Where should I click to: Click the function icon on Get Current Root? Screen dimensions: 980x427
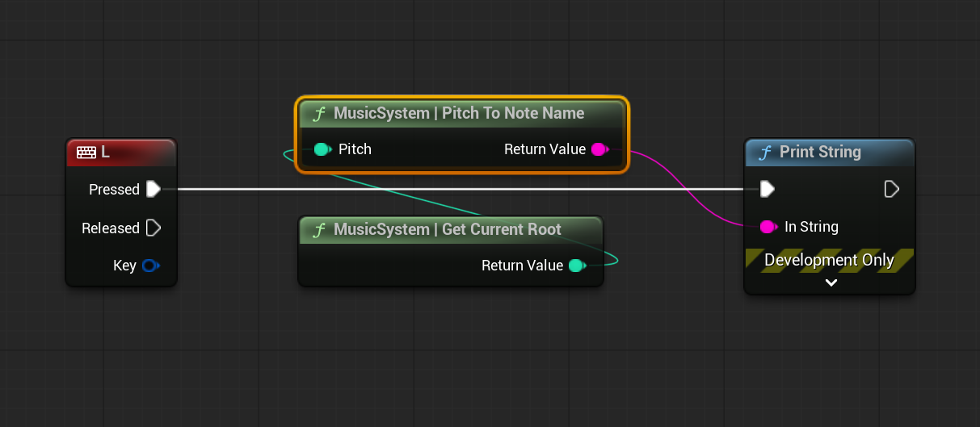pyautogui.click(x=319, y=229)
